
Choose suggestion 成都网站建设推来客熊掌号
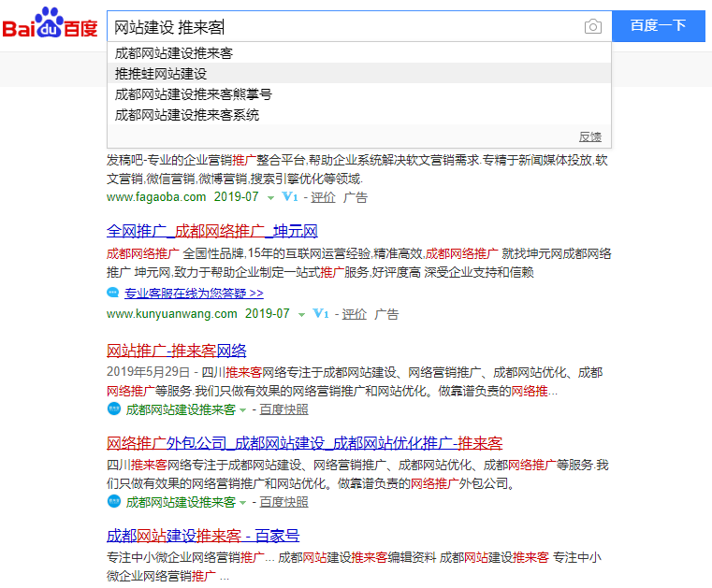(194, 94)
